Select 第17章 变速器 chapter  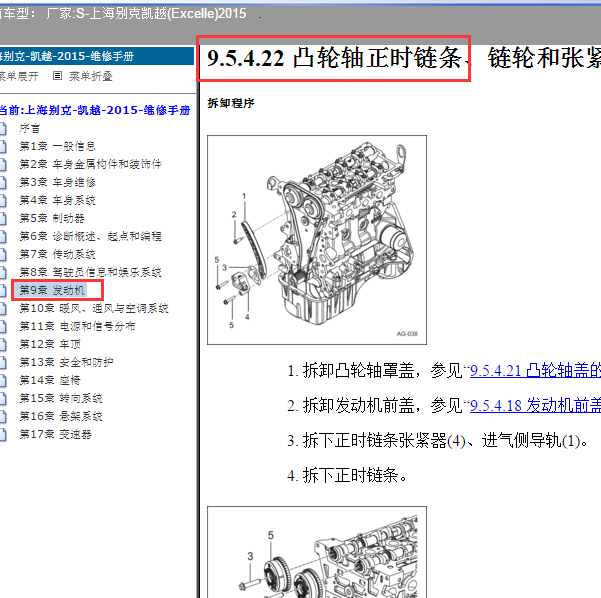(x=56, y=434)
